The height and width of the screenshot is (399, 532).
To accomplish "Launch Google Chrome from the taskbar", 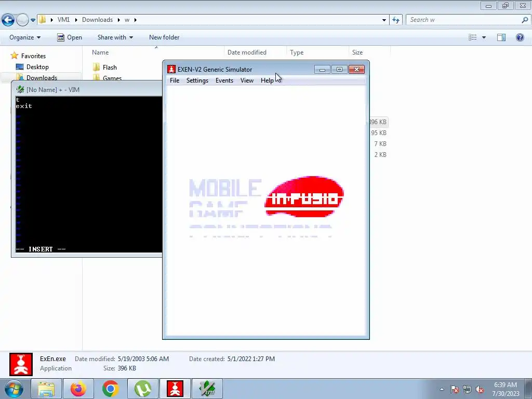I will tap(110, 389).
